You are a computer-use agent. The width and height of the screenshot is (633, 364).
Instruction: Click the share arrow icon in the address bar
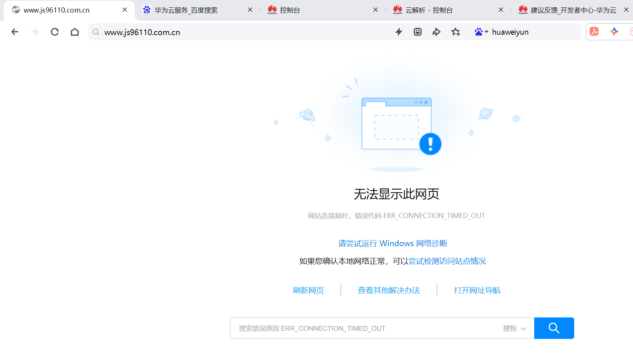(x=437, y=32)
